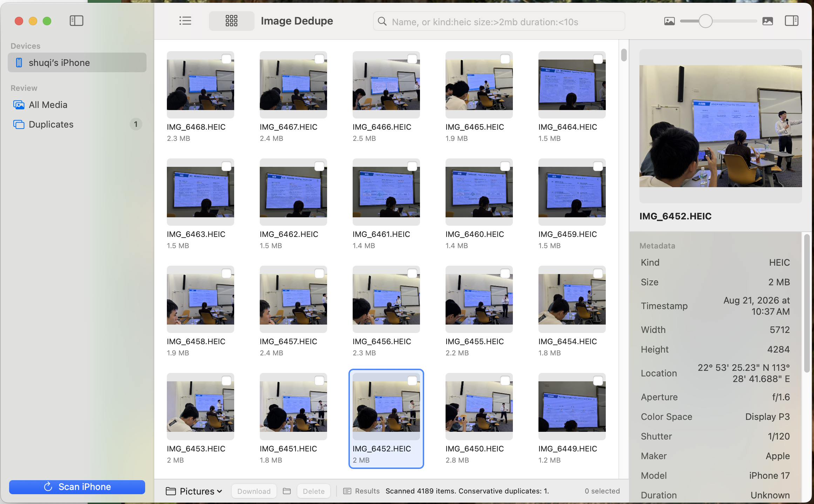Open the Results label in status bar
814x504 pixels.
(367, 491)
